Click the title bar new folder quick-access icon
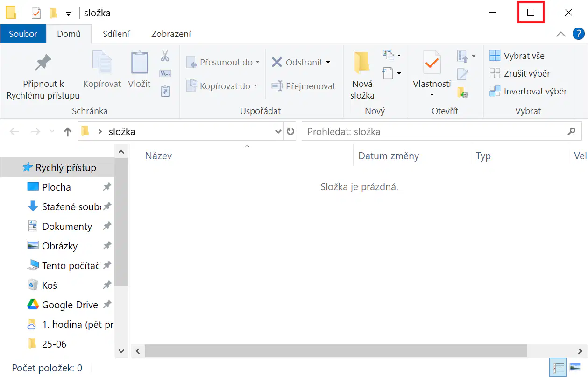This screenshot has height=377, width=588. [x=53, y=13]
